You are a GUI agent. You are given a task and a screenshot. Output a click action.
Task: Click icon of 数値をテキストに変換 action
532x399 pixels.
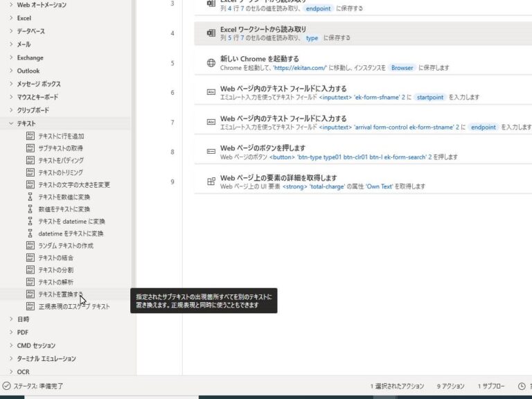click(30, 209)
